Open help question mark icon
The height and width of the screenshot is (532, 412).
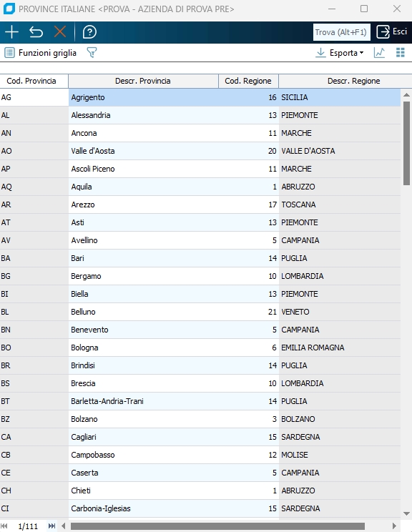tap(89, 32)
